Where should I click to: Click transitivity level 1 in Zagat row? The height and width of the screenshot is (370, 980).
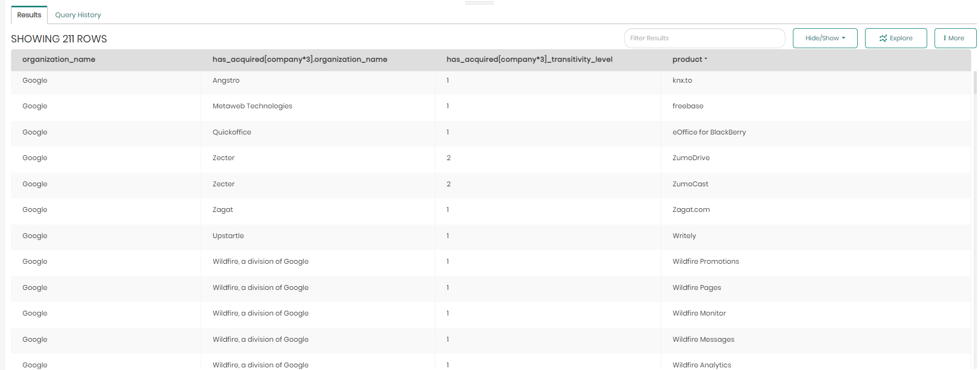point(448,209)
